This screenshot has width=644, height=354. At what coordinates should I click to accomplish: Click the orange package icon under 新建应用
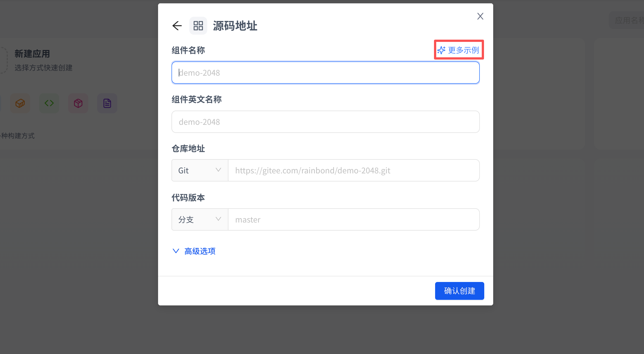20,103
